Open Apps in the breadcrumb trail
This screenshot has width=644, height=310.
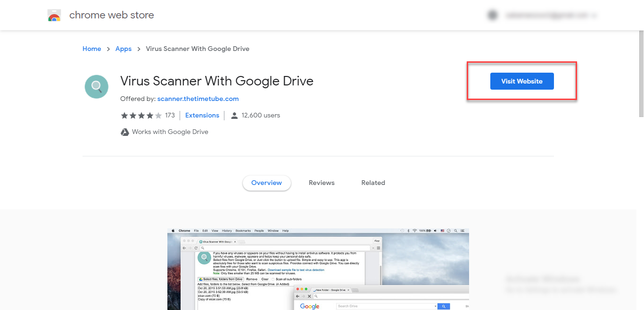click(x=124, y=49)
